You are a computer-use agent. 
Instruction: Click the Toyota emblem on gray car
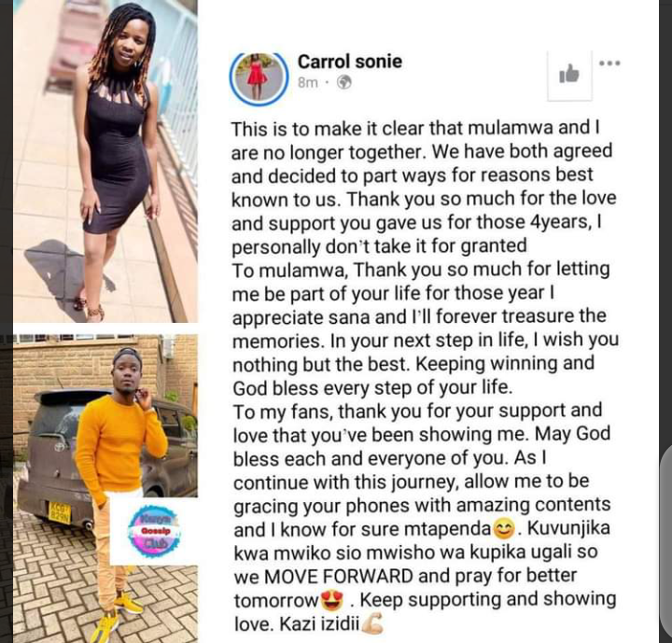coord(60,446)
